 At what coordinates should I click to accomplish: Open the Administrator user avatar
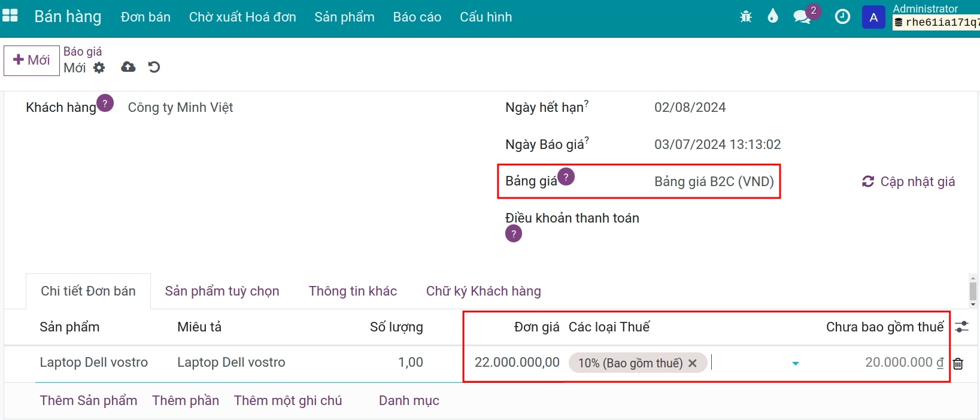click(873, 17)
